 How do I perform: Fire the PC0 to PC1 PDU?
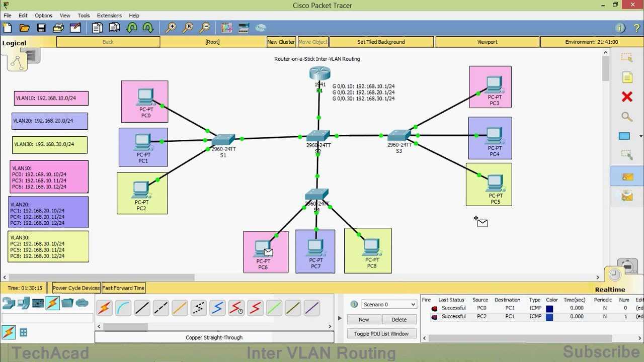pyautogui.click(x=434, y=308)
